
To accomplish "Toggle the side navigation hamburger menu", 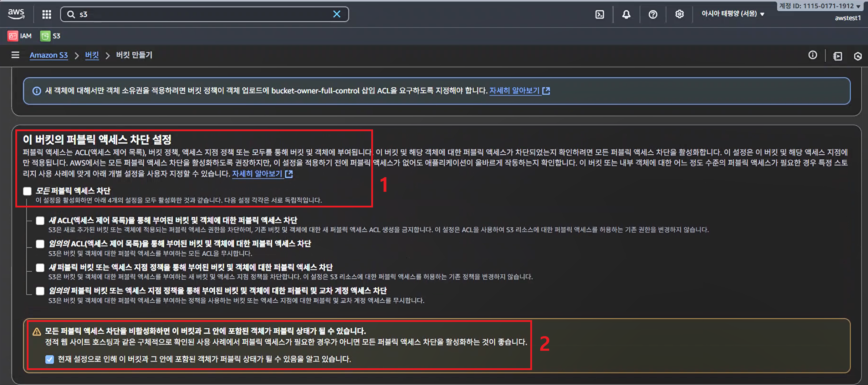I will (x=15, y=55).
